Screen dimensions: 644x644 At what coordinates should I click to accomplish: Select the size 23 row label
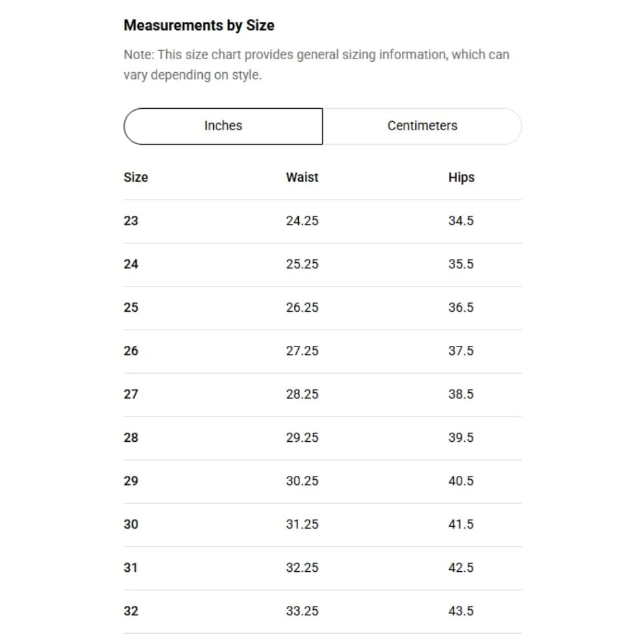coord(131,221)
